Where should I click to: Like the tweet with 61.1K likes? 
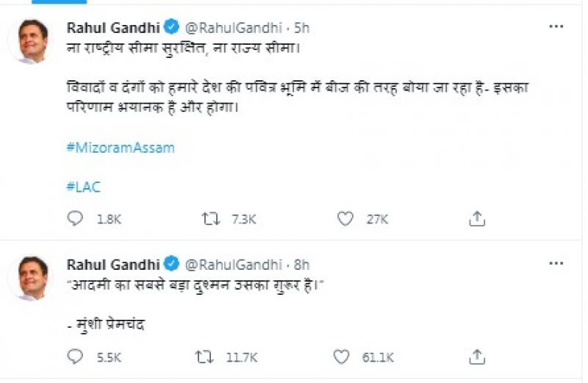pyautogui.click(x=341, y=357)
